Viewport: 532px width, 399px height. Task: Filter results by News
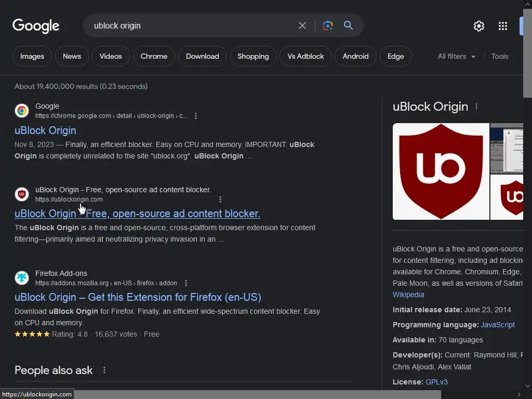pos(72,56)
